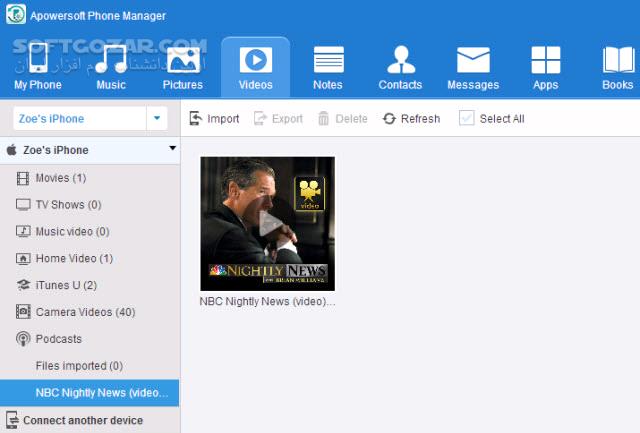
Task: Open iTunes U (2) category
Action: pyautogui.click(x=90, y=285)
